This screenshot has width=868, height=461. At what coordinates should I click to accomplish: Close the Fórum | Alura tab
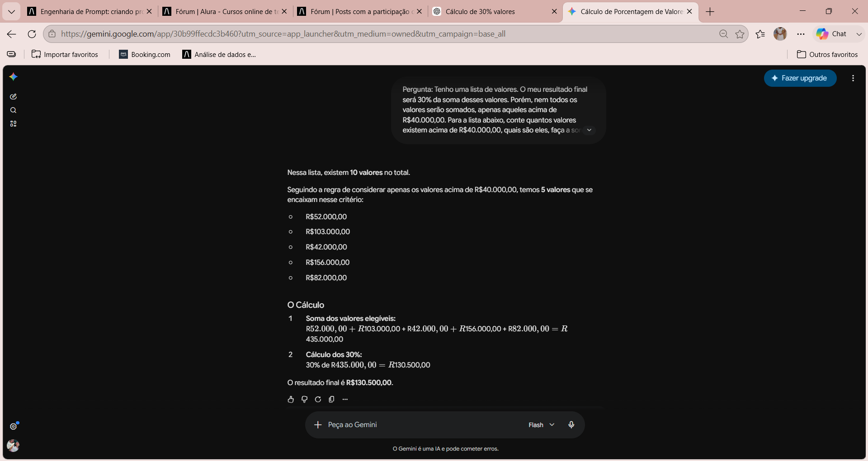[284, 12]
